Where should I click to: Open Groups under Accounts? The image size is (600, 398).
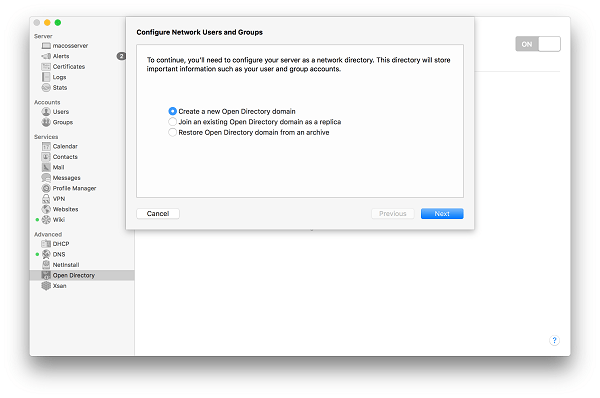63,122
